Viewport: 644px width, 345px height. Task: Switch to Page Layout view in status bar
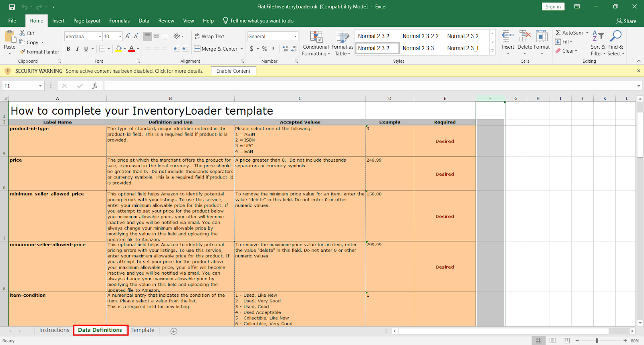(x=553, y=341)
